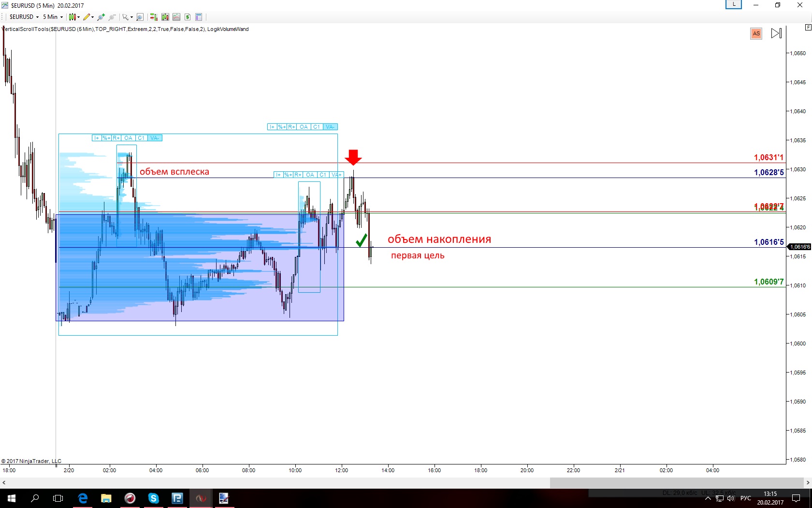Click the AS auto-scale button
The image size is (812, 508).
756,33
